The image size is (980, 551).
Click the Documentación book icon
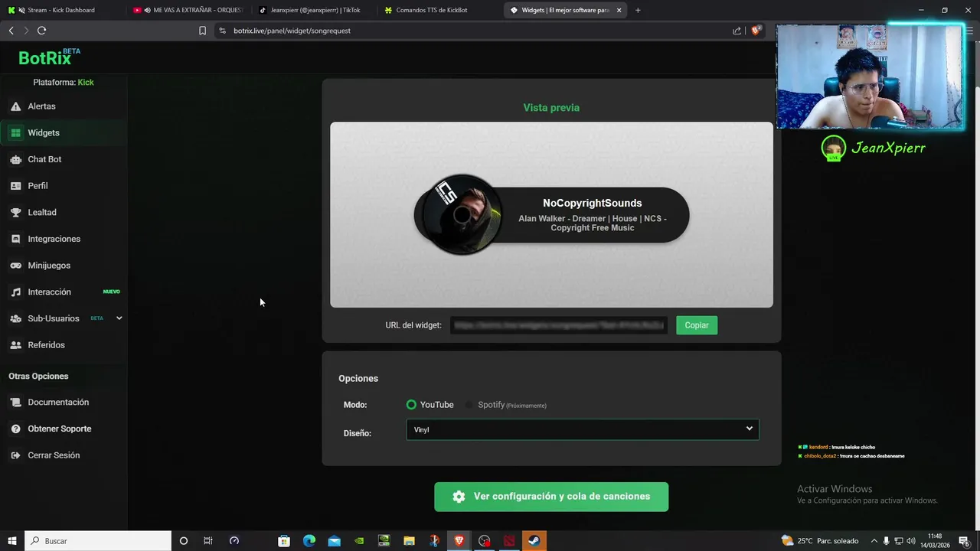[x=15, y=403]
